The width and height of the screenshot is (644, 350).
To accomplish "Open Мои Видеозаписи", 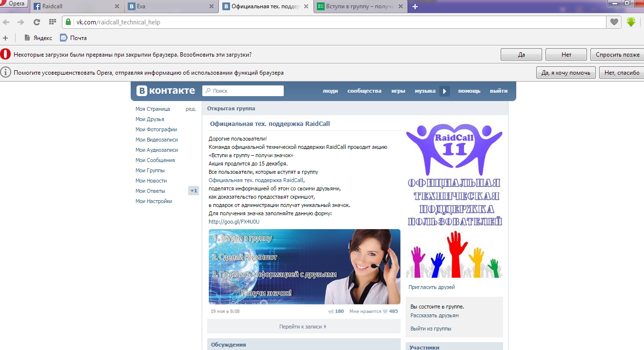I will coord(156,140).
